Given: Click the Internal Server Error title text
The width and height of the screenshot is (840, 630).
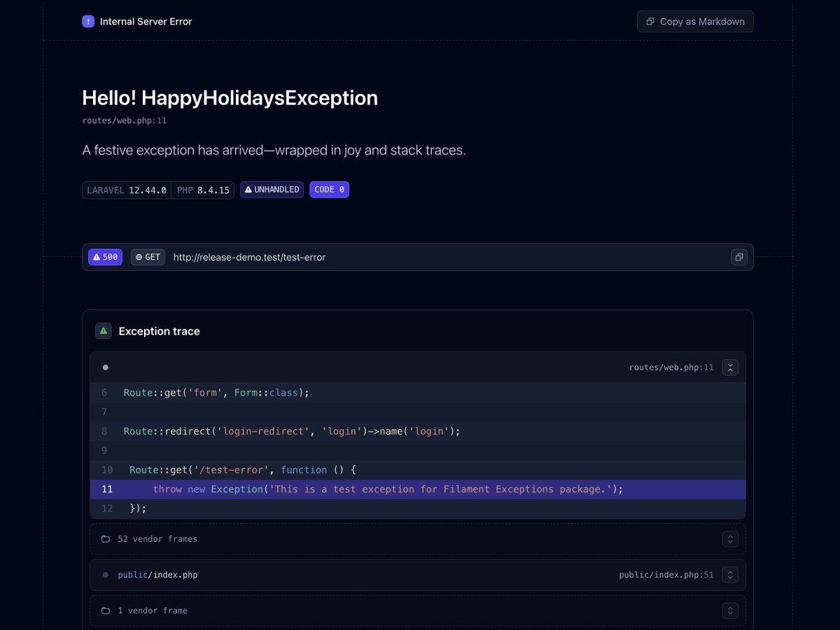Looking at the screenshot, I should point(146,21).
